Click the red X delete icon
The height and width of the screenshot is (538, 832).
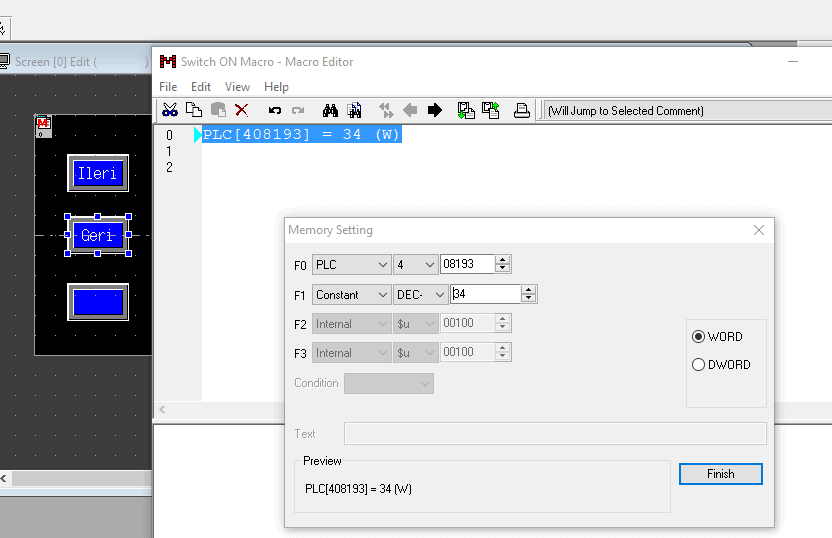tap(241, 110)
